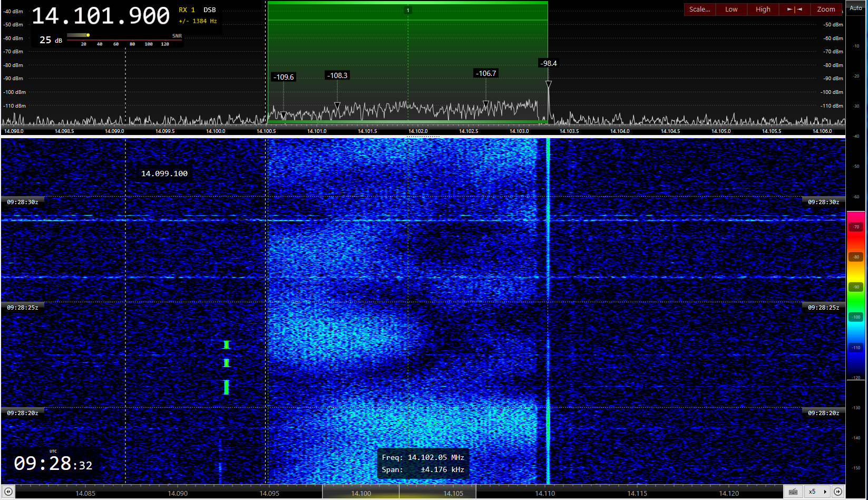Click the Low level button
868x500 pixels.
point(731,9)
